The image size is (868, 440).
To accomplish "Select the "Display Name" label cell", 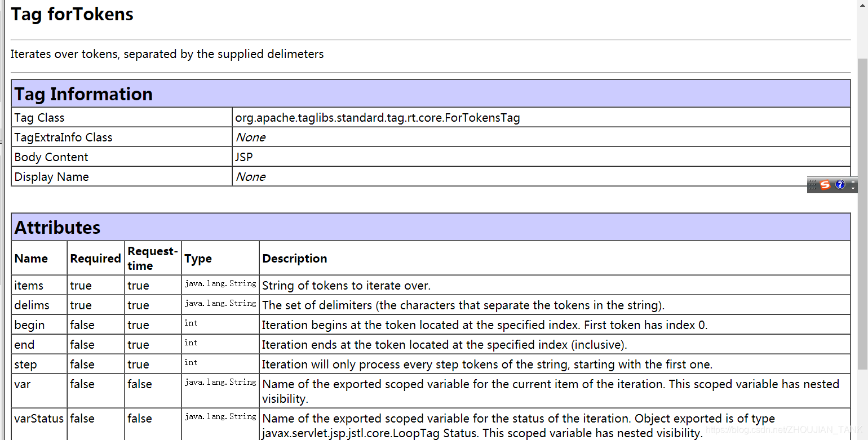I will pyautogui.click(x=122, y=176).
